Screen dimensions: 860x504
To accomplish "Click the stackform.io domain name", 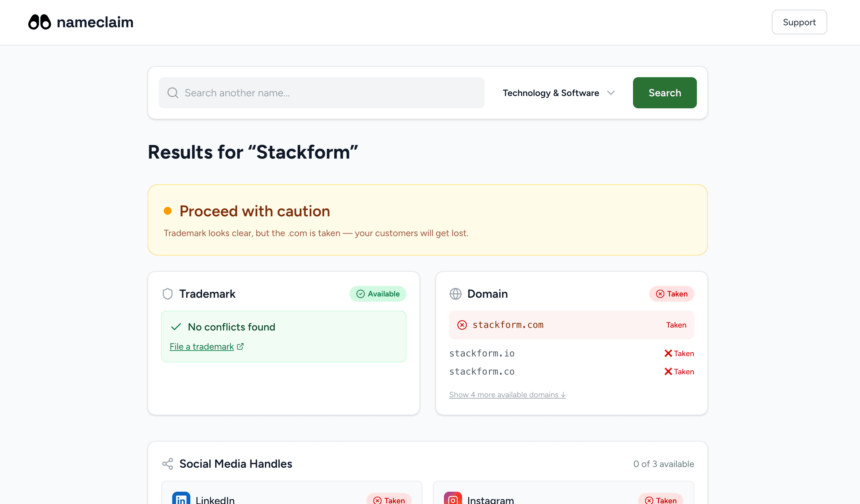I will [x=482, y=353].
